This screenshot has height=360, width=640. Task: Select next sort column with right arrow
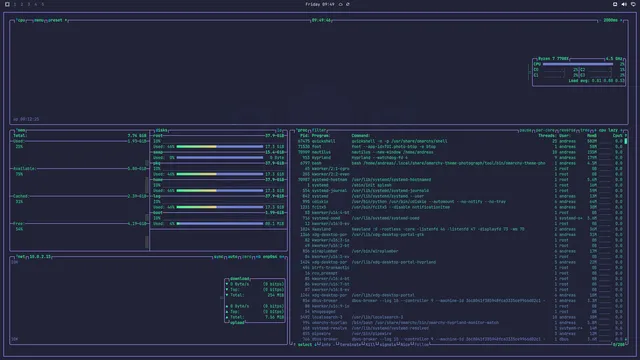point(621,130)
